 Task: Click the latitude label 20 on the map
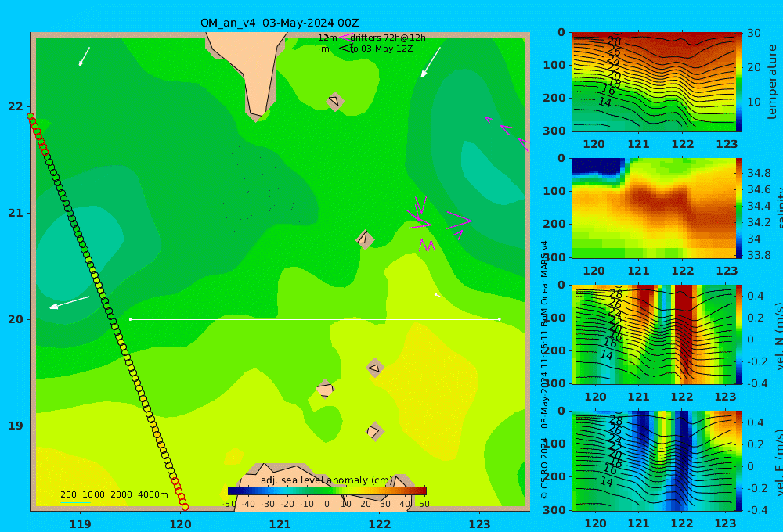point(16,319)
